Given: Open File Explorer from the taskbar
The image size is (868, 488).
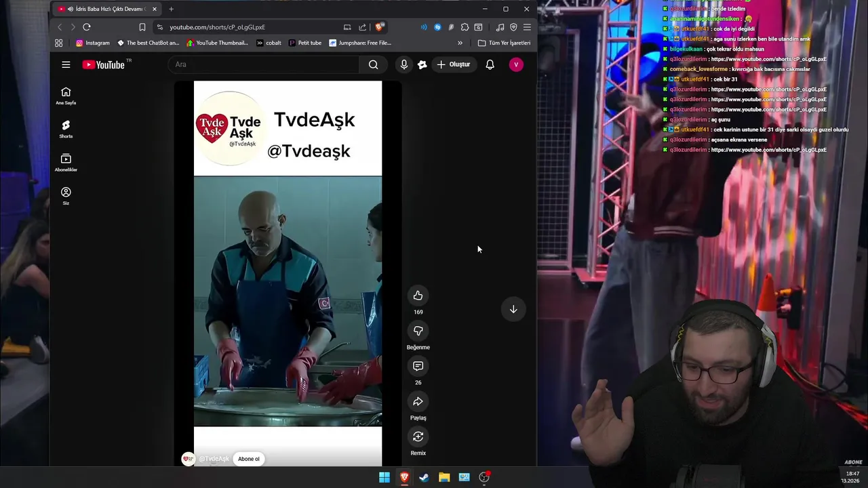Looking at the screenshot, I should tap(444, 477).
